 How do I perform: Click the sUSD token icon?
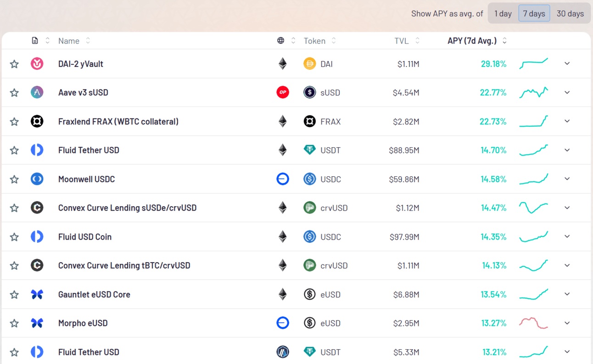pyautogui.click(x=310, y=93)
